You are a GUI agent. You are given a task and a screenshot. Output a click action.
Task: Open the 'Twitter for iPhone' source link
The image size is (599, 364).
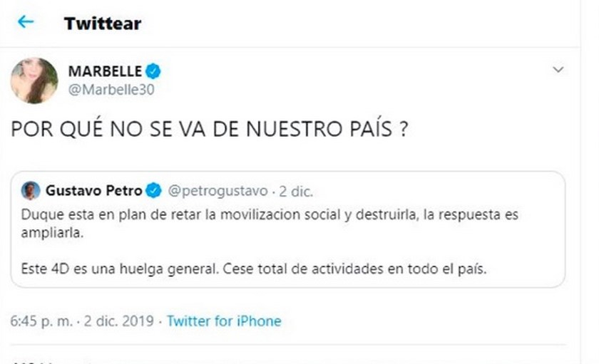pos(224,321)
